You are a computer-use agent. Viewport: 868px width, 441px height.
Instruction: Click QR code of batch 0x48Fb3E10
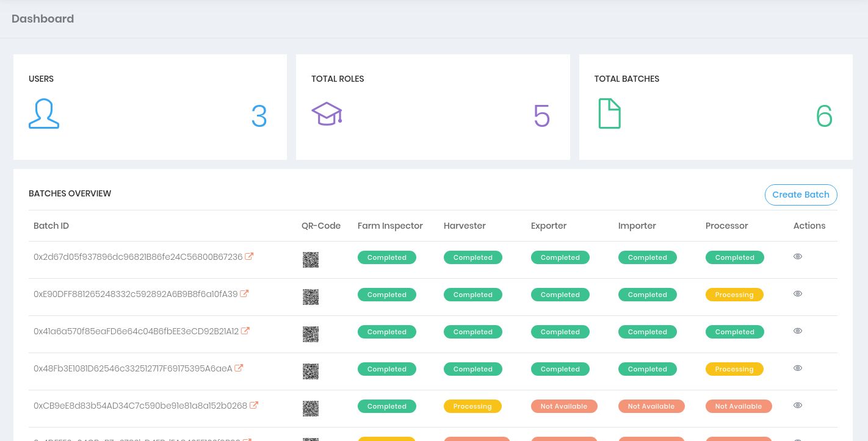[x=311, y=371]
